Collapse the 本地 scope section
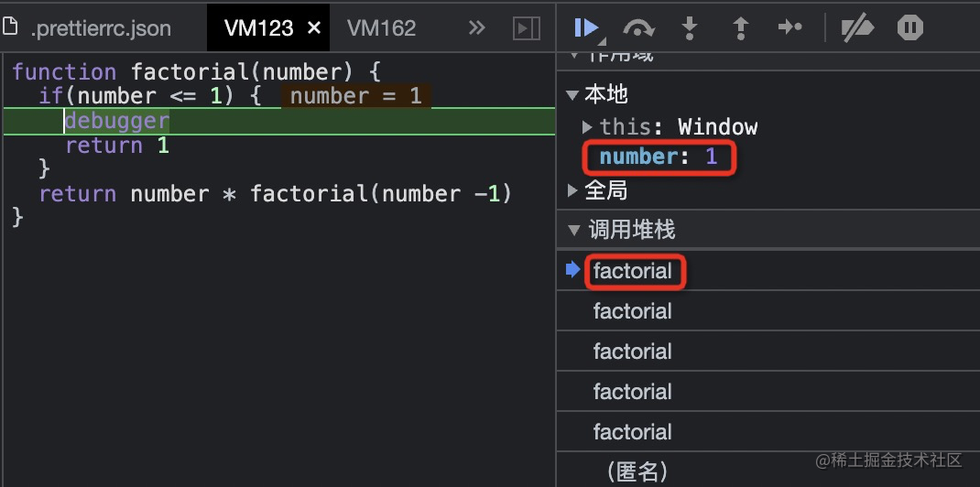Viewport: 980px width, 487px height. [573, 94]
